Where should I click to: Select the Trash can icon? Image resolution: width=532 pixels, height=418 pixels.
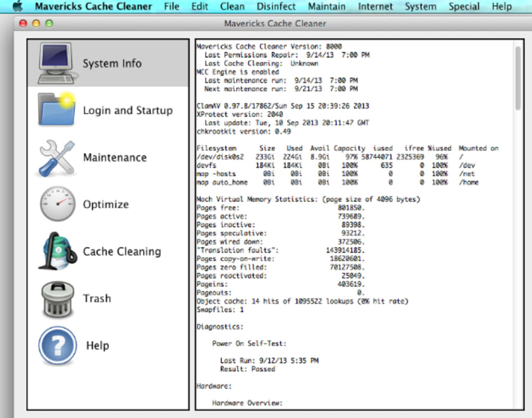[57, 299]
